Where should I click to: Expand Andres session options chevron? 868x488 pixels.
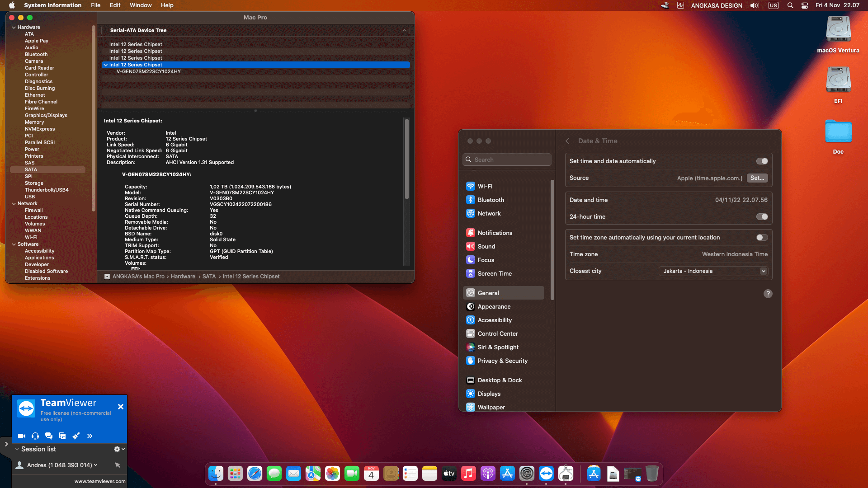(x=95, y=465)
